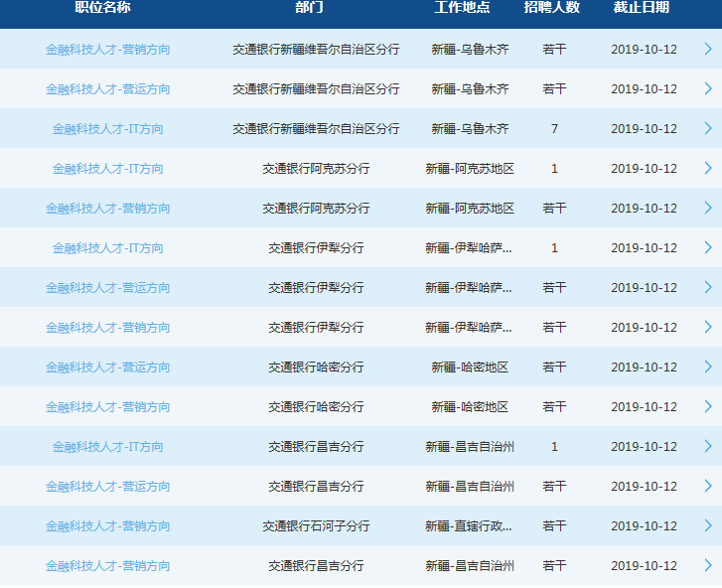The height and width of the screenshot is (588, 722).
Task: Click arrow for 哈密分行 营运方向 row
Action: click(x=707, y=367)
